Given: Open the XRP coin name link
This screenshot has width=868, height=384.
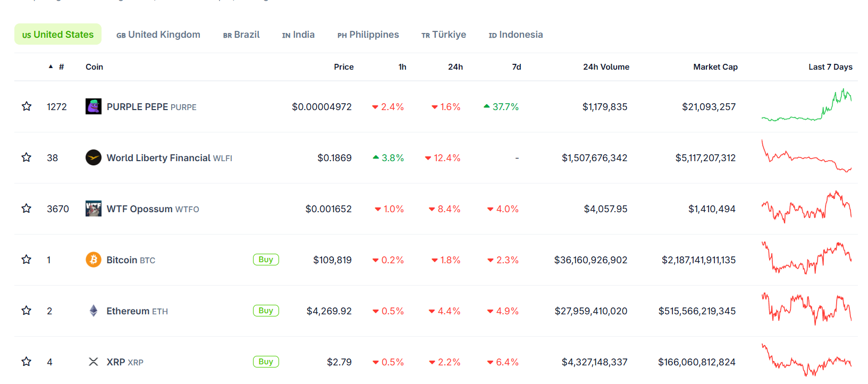Looking at the screenshot, I should 125,362.
